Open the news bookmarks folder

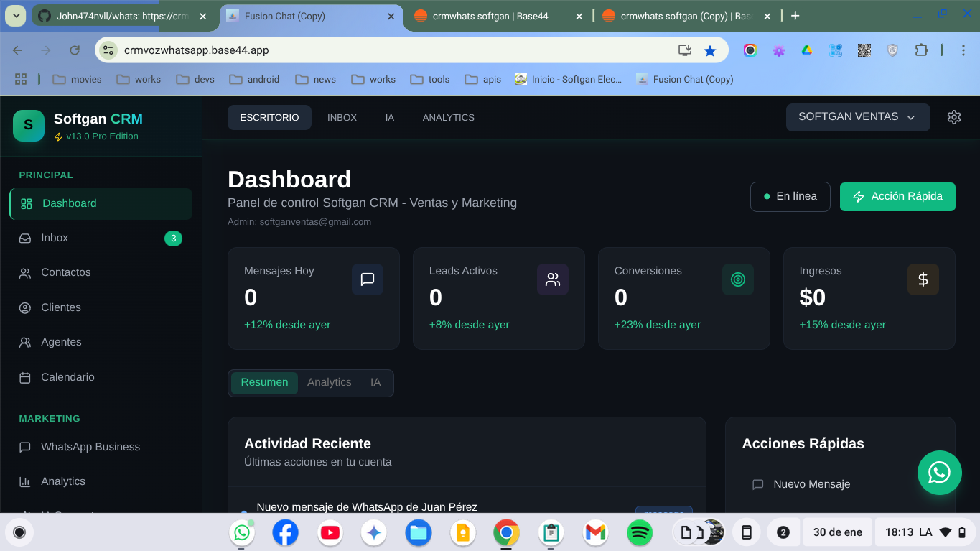pos(316,79)
